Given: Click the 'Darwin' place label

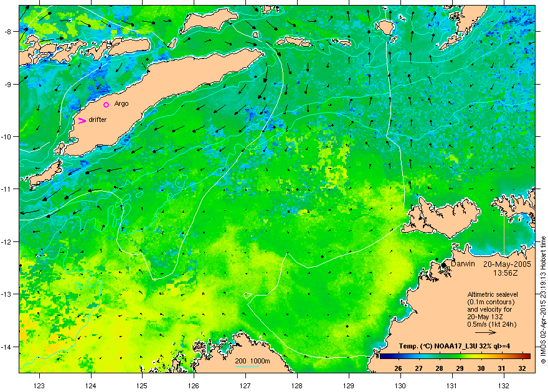Looking at the screenshot, I should [x=463, y=264].
